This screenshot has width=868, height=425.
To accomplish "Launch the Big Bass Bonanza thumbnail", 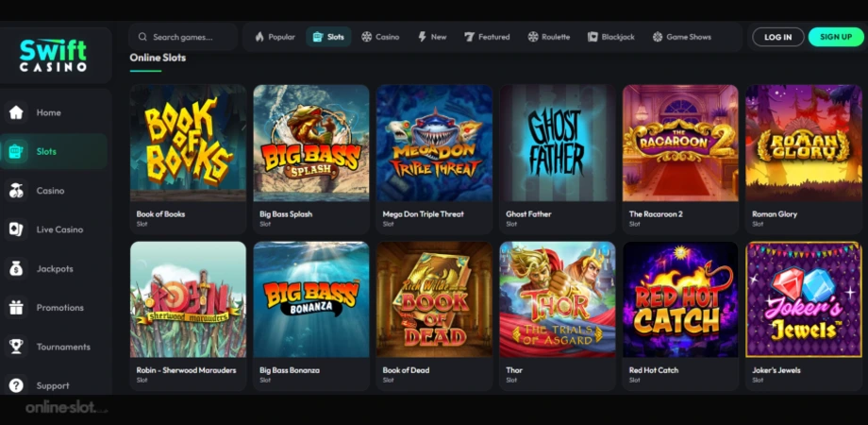I will pyautogui.click(x=311, y=299).
